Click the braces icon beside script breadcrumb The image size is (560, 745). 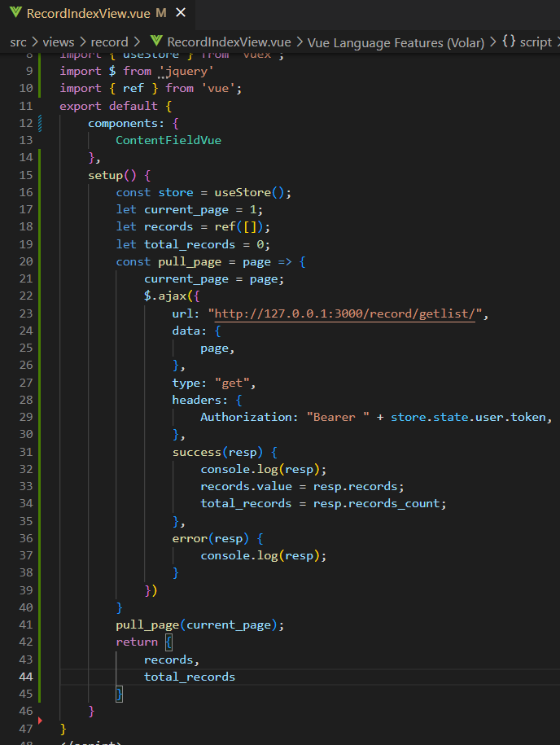coord(509,42)
